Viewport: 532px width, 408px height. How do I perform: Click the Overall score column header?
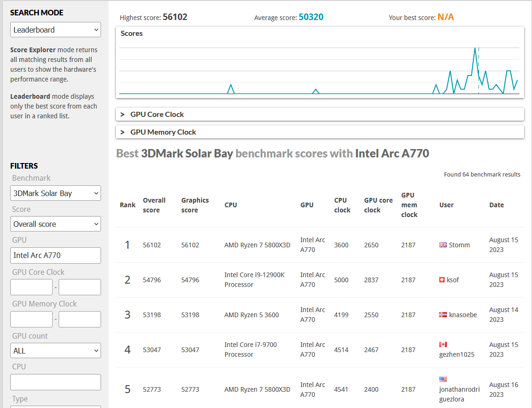154,205
